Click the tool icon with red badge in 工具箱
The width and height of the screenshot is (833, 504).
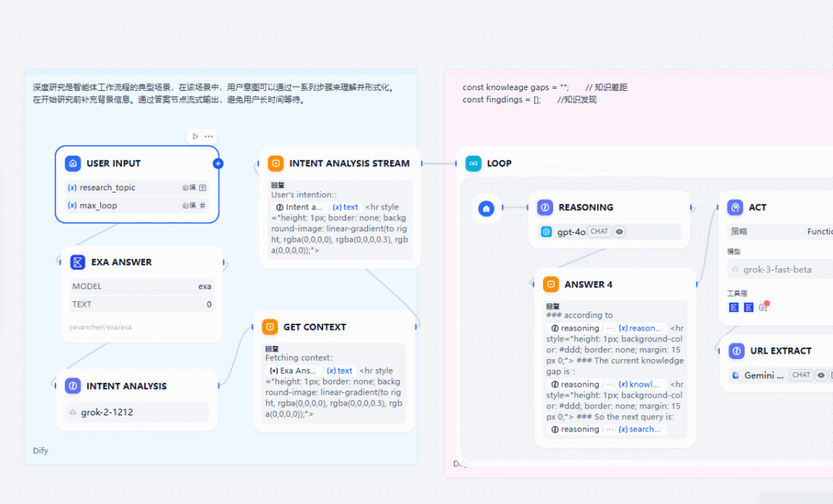[x=764, y=307]
